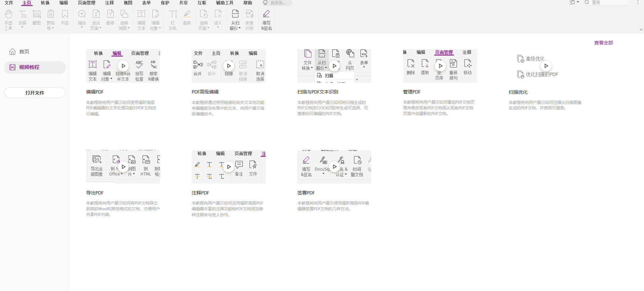Open the View (视图) ribbon tab
644x291 pixels.
[x=128, y=3]
